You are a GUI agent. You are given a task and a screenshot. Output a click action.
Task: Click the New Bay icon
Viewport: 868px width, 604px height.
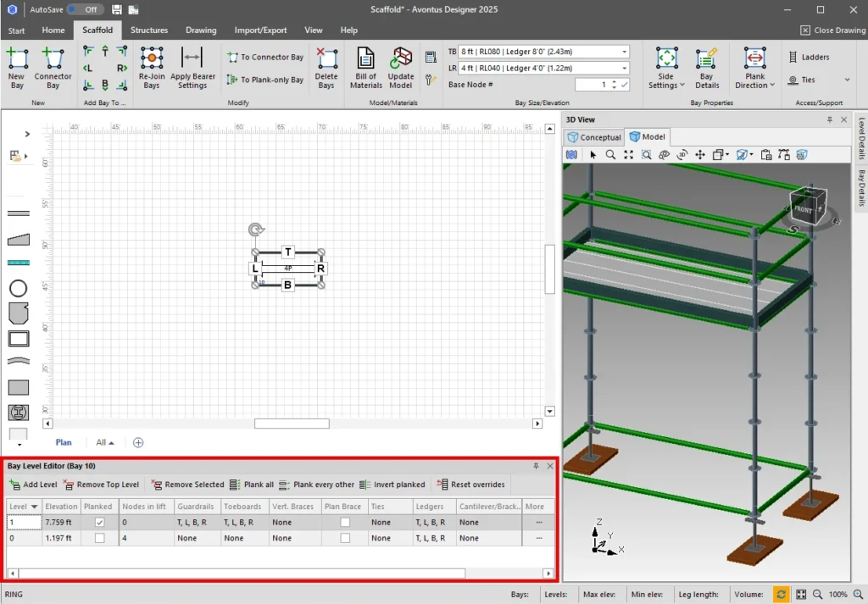coord(17,68)
